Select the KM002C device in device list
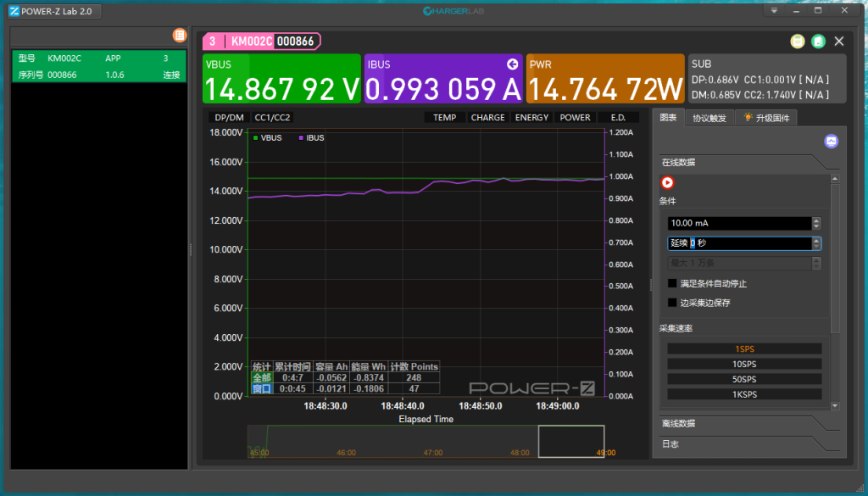This screenshot has width=868, height=496. point(99,66)
